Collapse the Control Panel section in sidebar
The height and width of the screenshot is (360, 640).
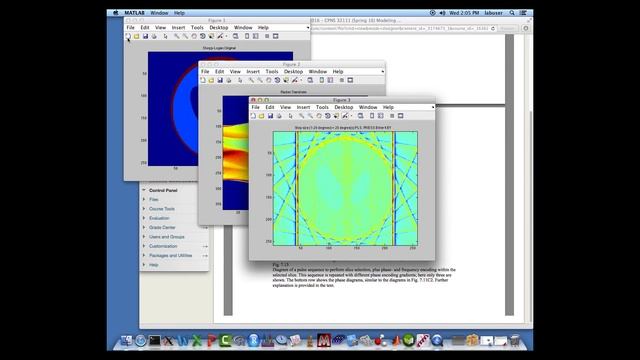click(x=144, y=190)
